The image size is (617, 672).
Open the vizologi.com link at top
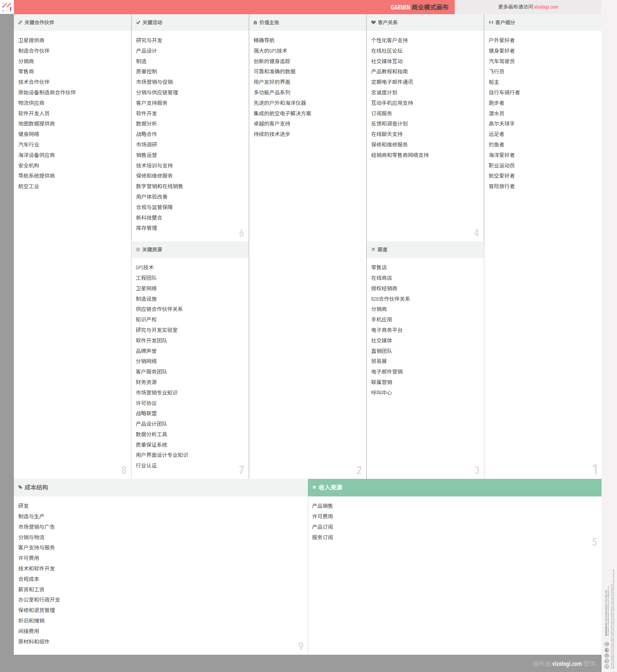click(x=546, y=7)
